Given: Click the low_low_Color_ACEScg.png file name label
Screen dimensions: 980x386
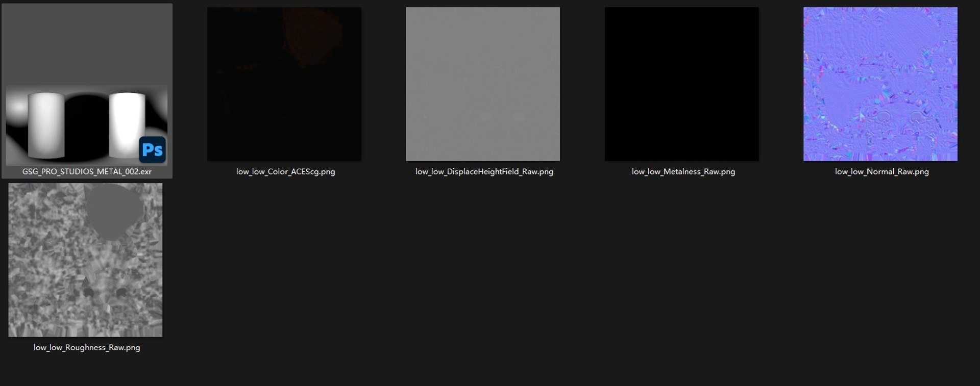Looking at the screenshot, I should 285,172.
